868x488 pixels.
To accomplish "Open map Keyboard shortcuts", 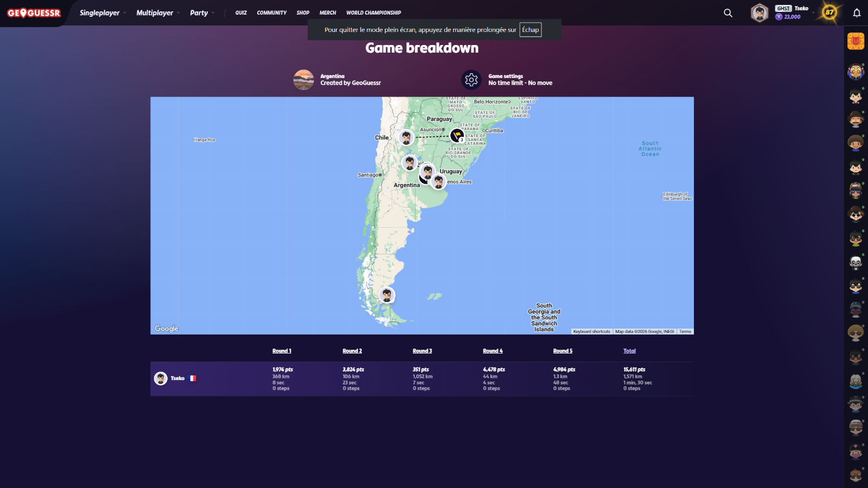I will point(591,331).
